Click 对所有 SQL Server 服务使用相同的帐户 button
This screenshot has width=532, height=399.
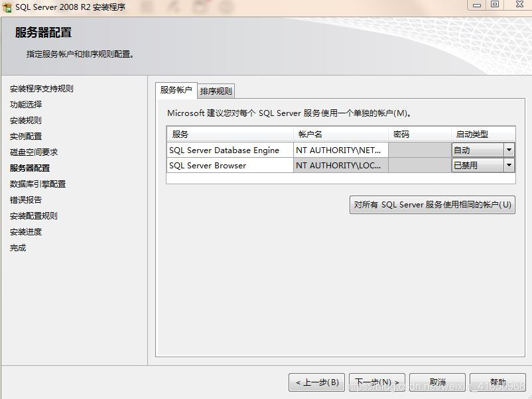pyautogui.click(x=432, y=204)
